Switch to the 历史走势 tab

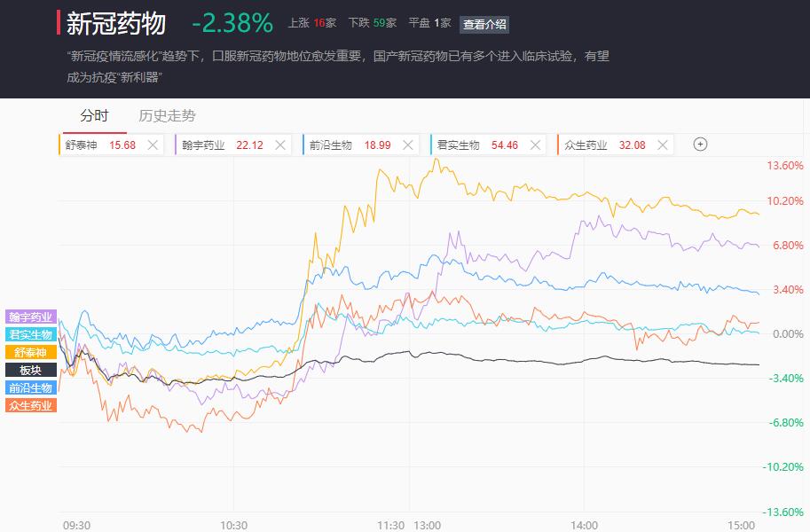click(x=167, y=115)
